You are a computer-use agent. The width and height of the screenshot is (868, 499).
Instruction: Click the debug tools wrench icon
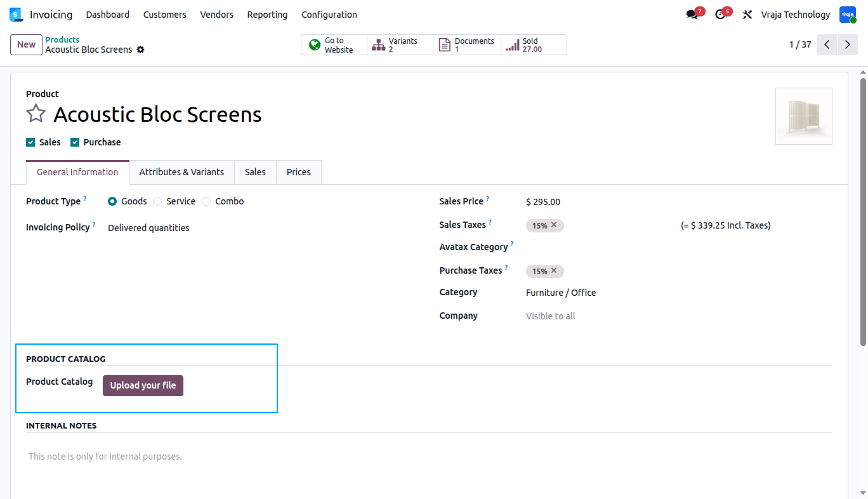point(747,15)
